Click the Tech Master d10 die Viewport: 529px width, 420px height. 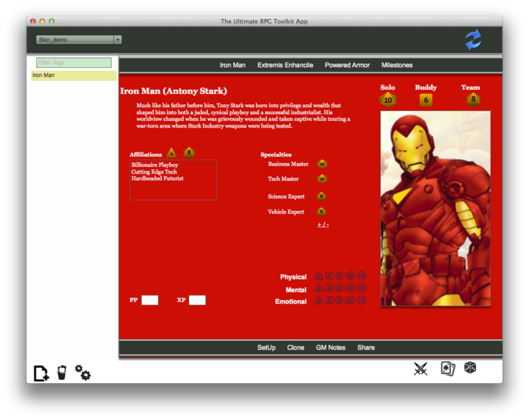[x=322, y=179]
